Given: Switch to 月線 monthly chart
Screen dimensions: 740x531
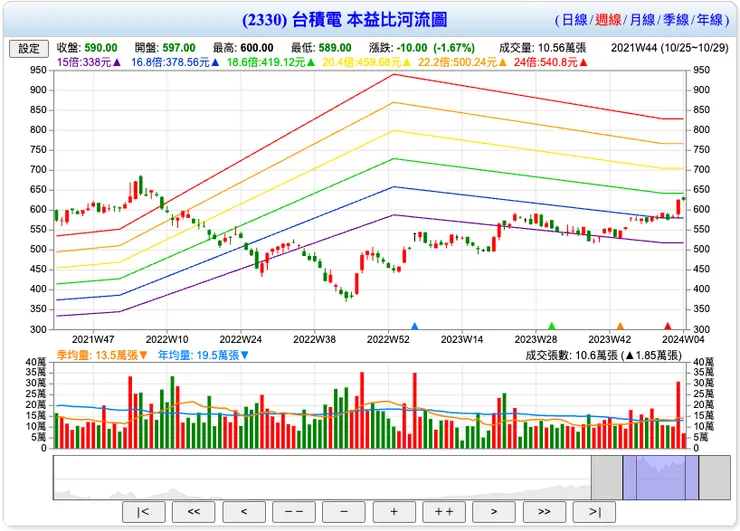Looking at the screenshot, I should pos(642,20).
